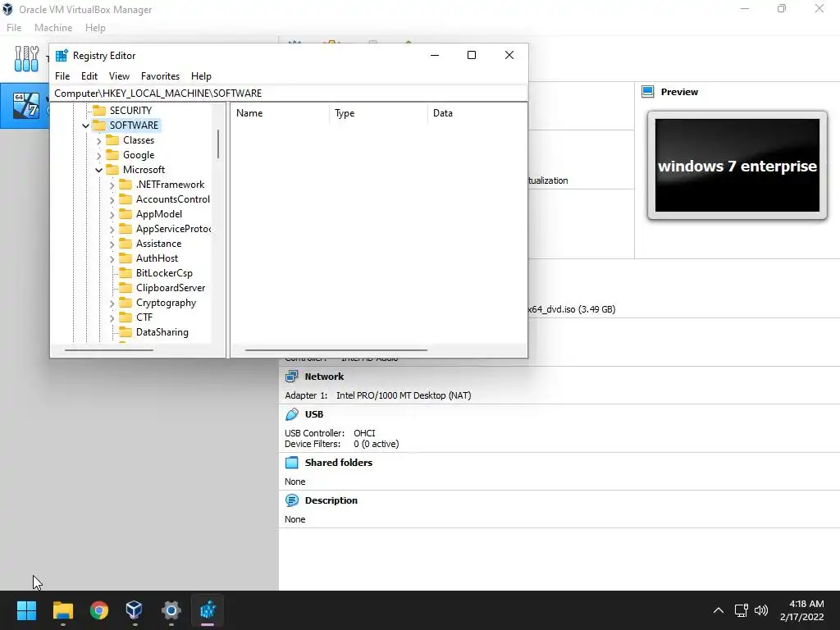Open Google Chrome from the taskbar
Viewport: 840px width, 630px height.
pos(99,609)
